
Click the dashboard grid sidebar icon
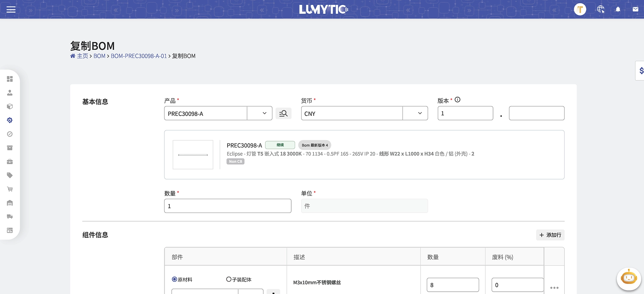10,79
